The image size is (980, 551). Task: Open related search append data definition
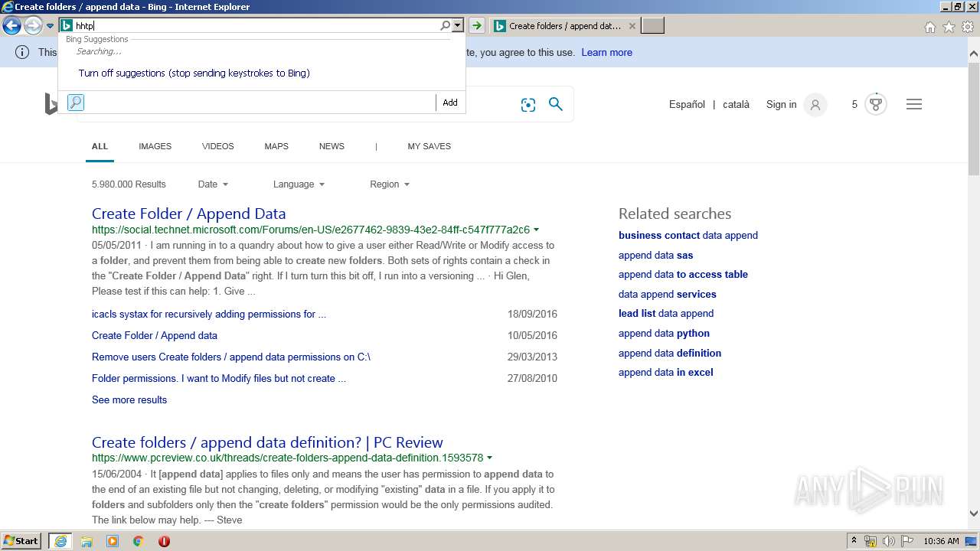click(x=670, y=354)
